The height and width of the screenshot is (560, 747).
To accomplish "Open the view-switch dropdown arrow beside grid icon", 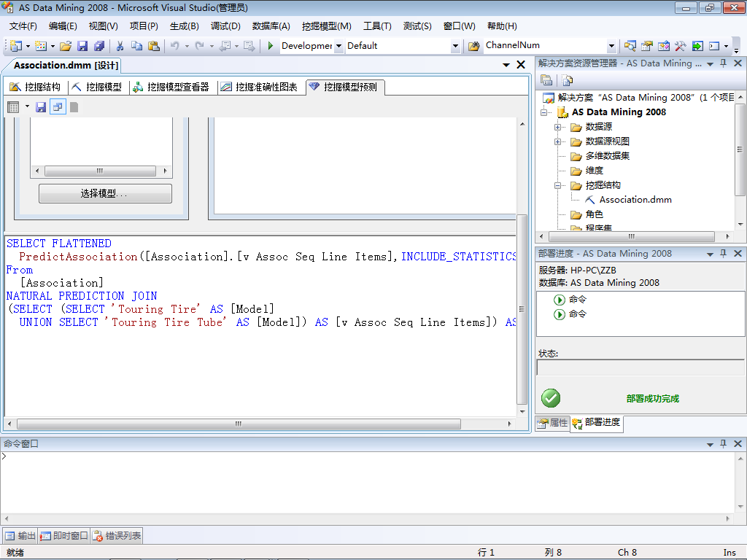I will click(27, 106).
